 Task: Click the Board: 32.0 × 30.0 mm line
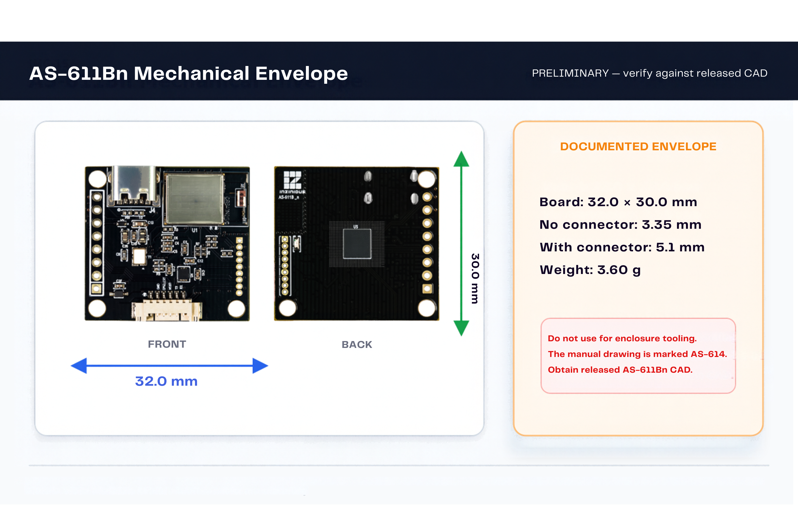click(618, 202)
